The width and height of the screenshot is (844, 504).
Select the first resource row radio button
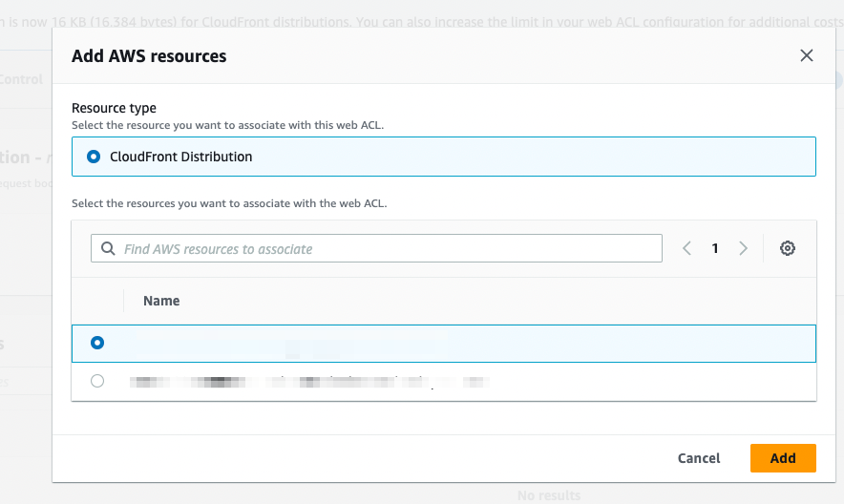pos(97,343)
